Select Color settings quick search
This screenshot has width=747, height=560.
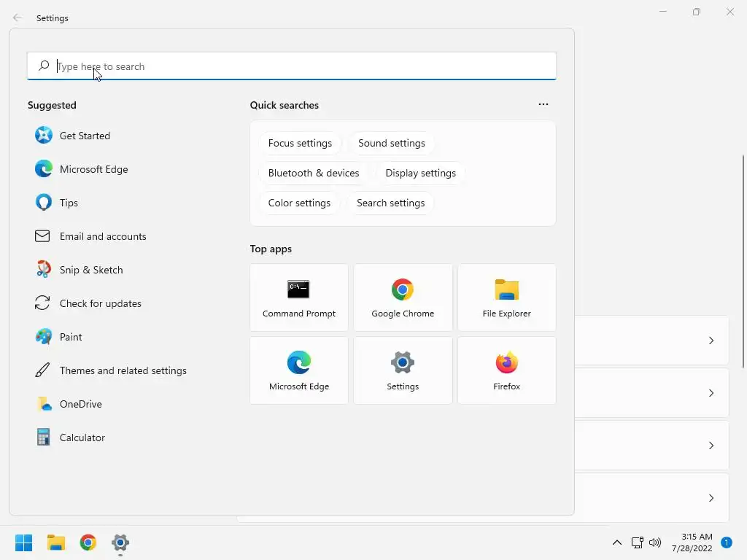click(299, 203)
